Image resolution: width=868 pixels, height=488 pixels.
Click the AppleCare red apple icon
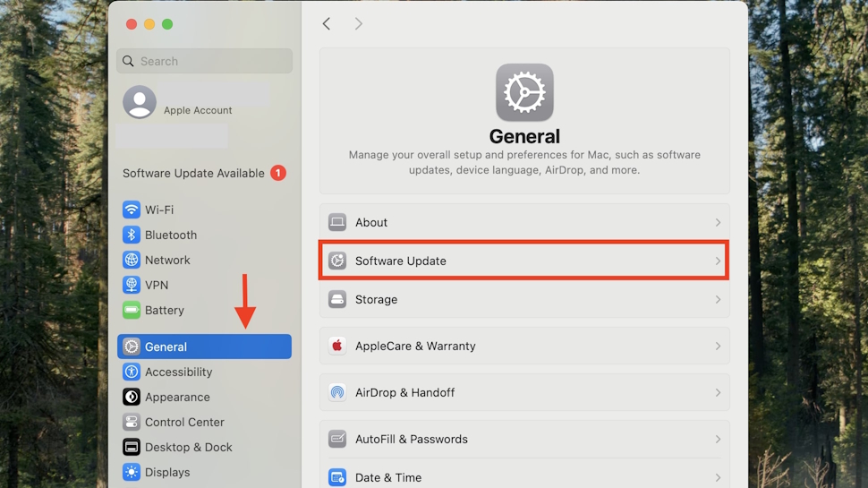tap(337, 346)
